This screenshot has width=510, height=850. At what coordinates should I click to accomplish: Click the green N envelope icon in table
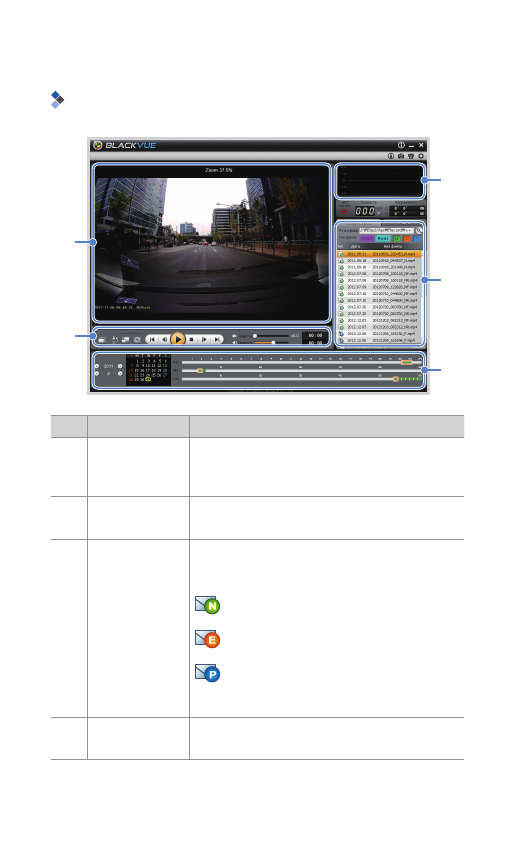pos(207,605)
